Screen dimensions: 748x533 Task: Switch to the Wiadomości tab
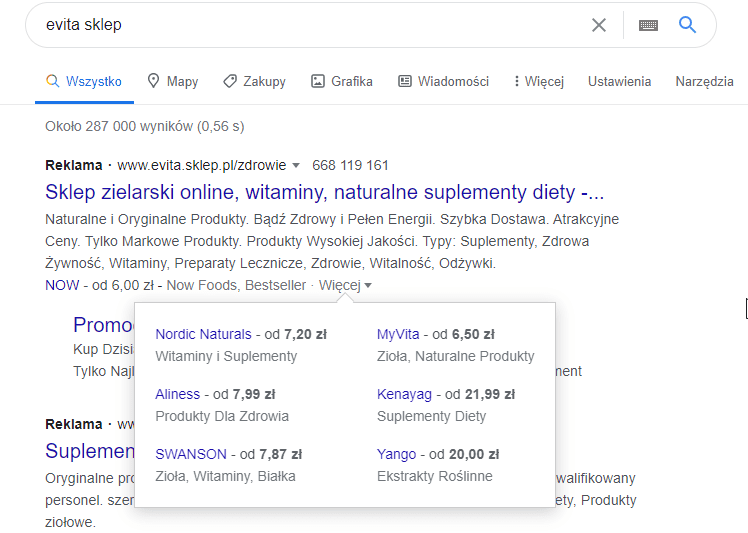[443, 82]
